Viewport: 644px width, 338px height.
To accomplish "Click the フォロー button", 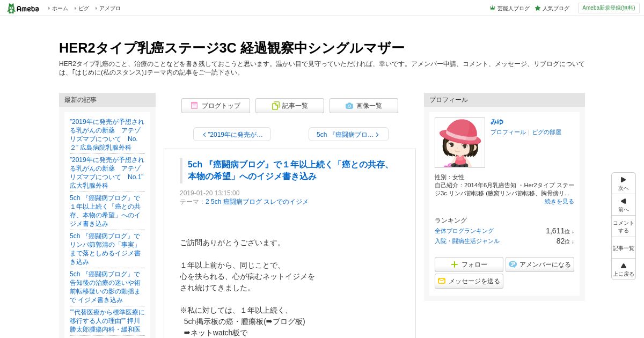I will (469, 264).
